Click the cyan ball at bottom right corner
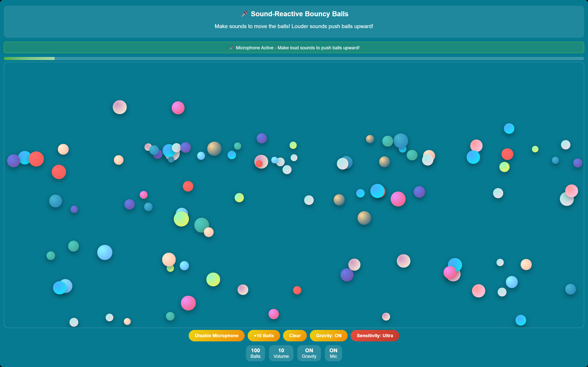Image resolution: width=588 pixels, height=367 pixels. click(x=521, y=320)
